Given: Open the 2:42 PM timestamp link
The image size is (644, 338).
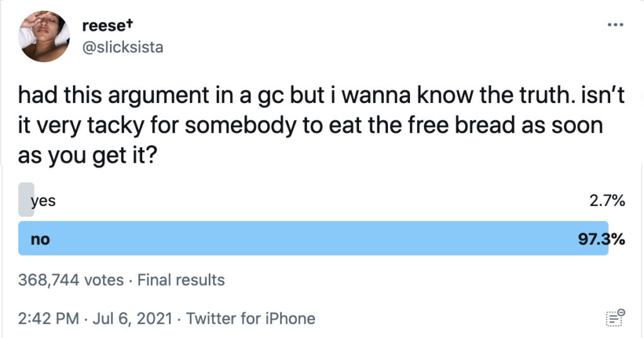Looking at the screenshot, I should coord(50,319).
